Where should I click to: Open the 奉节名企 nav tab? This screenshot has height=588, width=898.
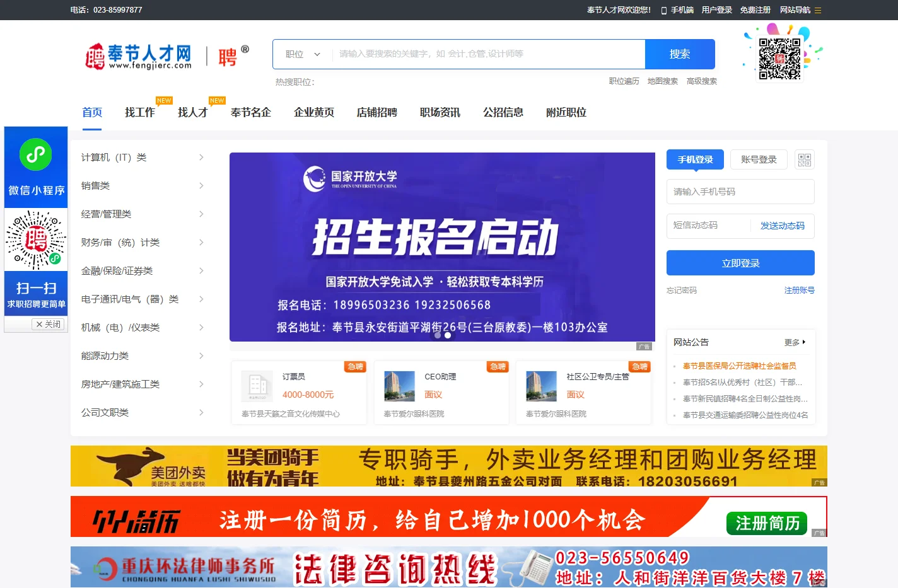[x=251, y=112]
